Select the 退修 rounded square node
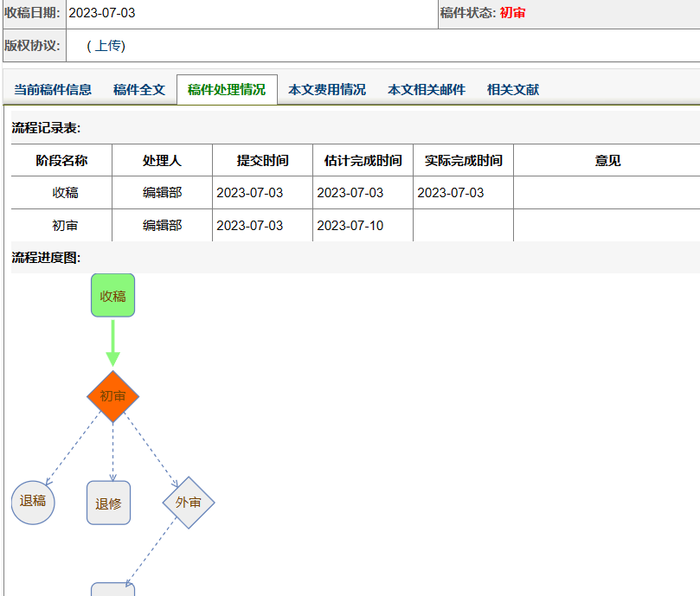700x596 pixels. 108,503
